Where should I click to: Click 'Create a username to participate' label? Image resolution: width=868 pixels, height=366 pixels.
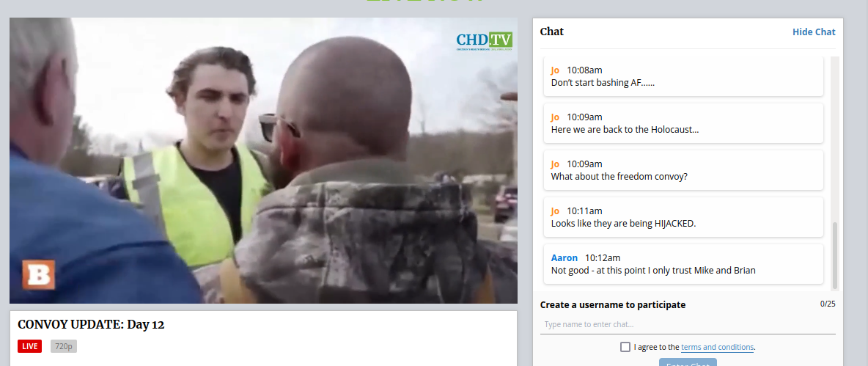(x=613, y=304)
